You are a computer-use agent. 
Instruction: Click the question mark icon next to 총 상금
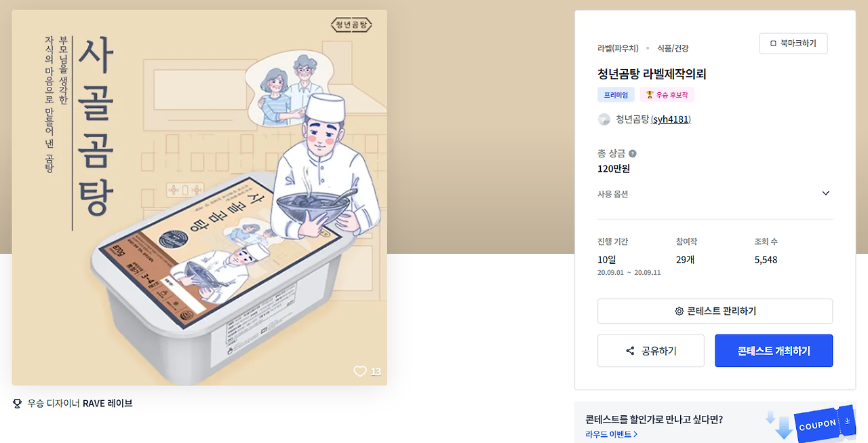pyautogui.click(x=633, y=153)
